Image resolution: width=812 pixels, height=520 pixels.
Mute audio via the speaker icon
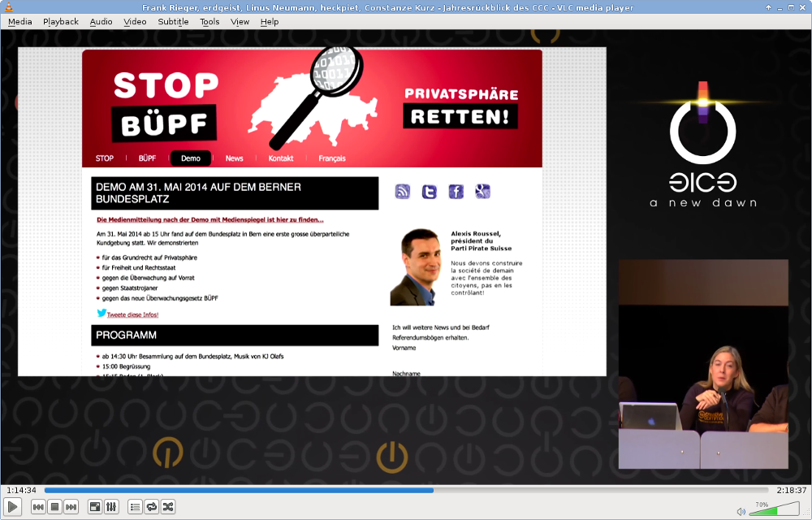coord(741,511)
